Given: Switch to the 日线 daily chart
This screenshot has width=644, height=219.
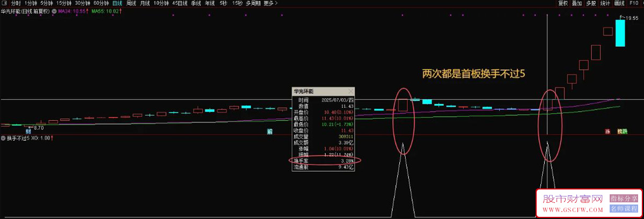Looking at the screenshot, I should click(117, 3).
